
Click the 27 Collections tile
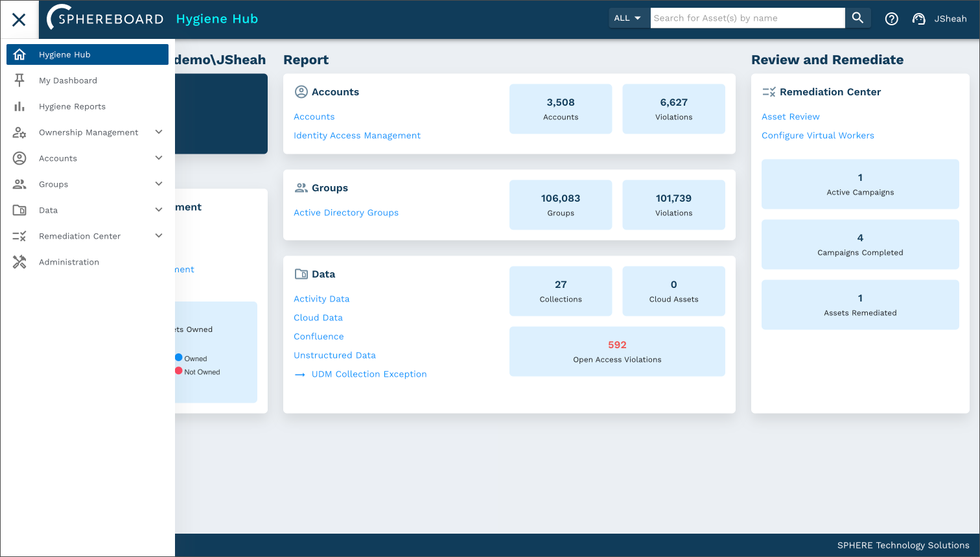click(561, 291)
